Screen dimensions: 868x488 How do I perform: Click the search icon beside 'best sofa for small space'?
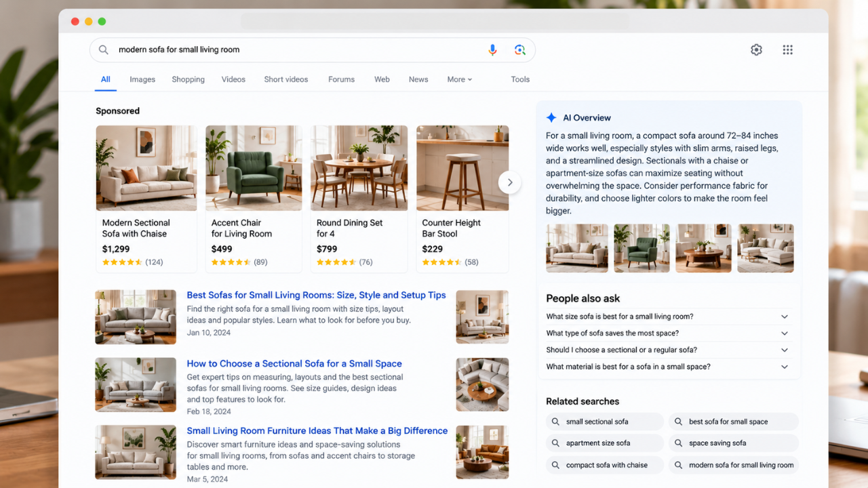pyautogui.click(x=678, y=422)
